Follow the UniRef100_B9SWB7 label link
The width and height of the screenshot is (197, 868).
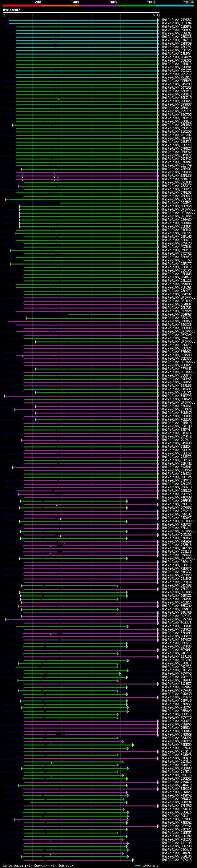tap(177, 104)
